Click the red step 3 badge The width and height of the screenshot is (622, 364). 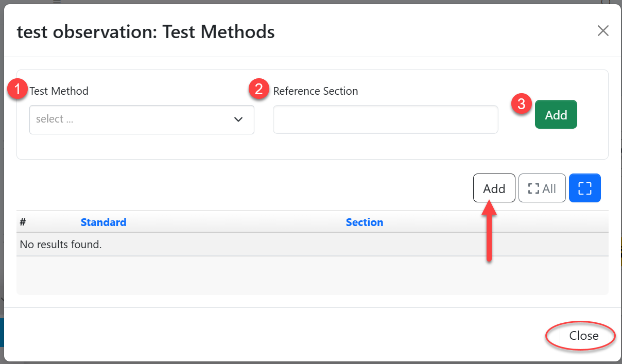click(521, 104)
